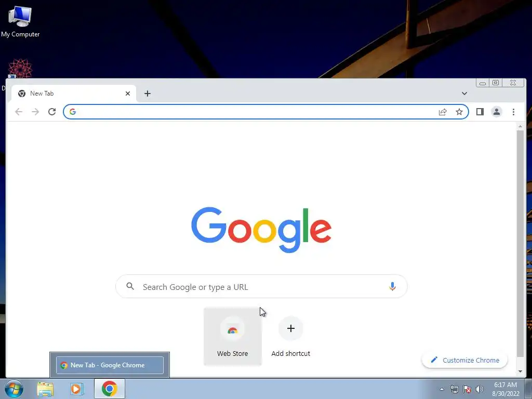Click the Show desktop strip on the taskbar

click(528, 389)
